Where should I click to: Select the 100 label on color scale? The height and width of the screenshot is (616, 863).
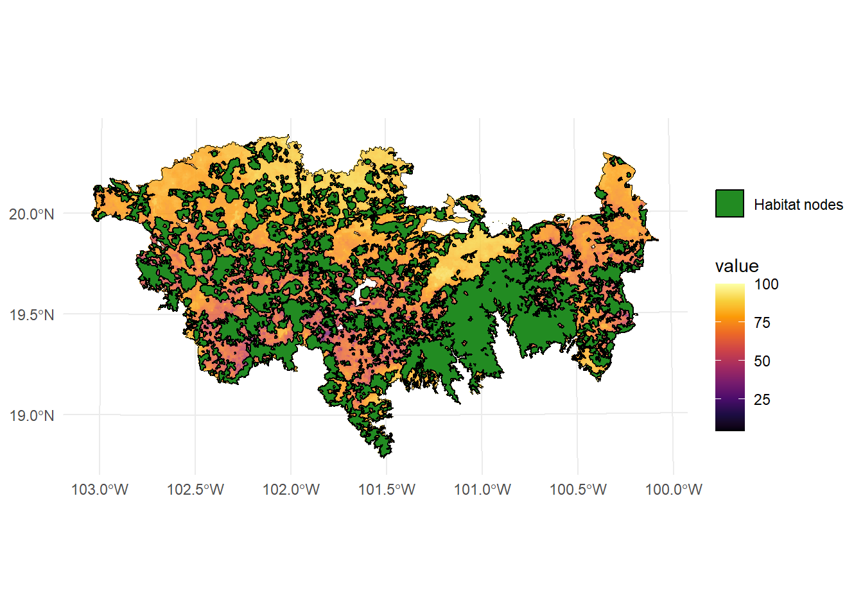pyautogui.click(x=766, y=284)
